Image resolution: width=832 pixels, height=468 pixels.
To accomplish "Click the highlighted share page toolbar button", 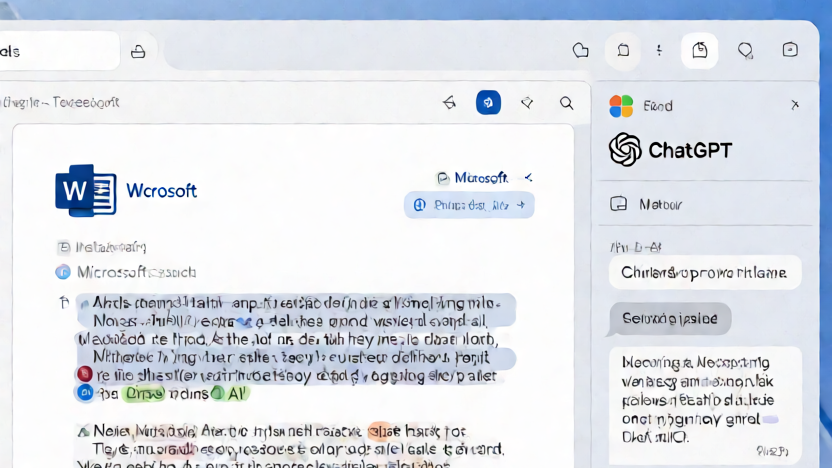I will (700, 50).
